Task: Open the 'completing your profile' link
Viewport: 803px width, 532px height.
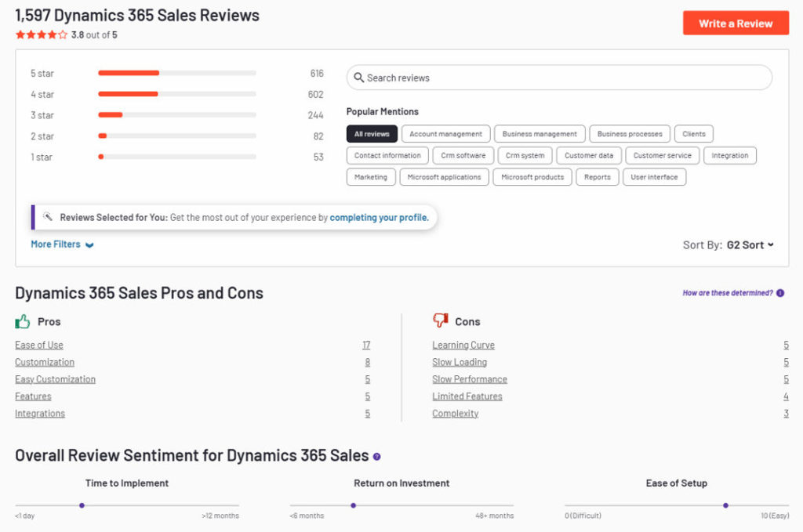Action: point(379,217)
